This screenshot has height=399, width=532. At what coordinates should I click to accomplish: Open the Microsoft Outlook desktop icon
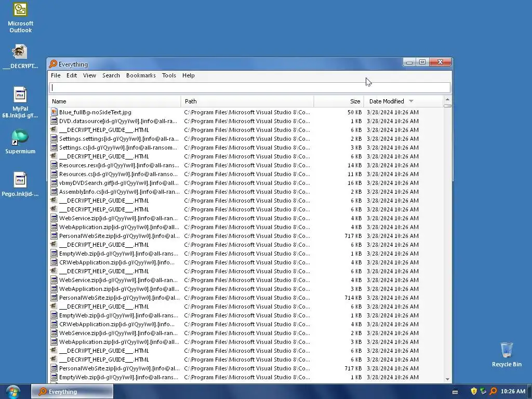click(20, 18)
